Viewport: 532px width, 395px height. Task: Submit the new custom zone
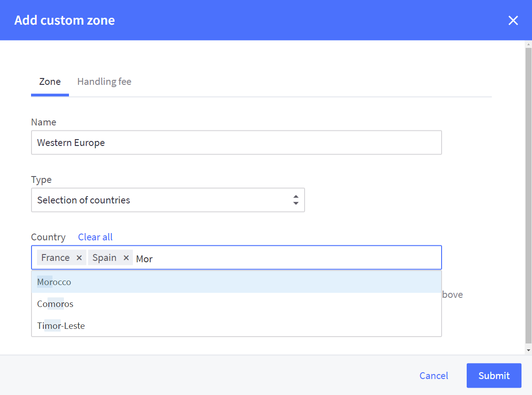click(494, 375)
